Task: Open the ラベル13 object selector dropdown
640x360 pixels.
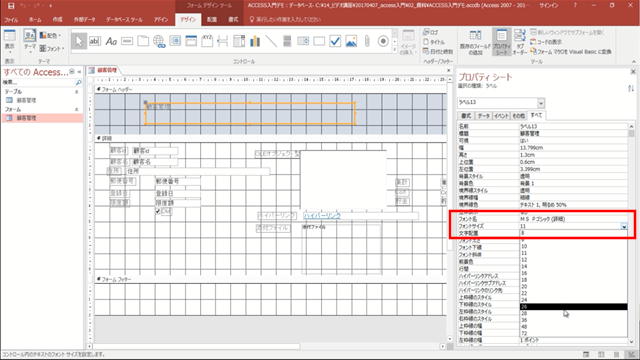Action: tap(541, 102)
